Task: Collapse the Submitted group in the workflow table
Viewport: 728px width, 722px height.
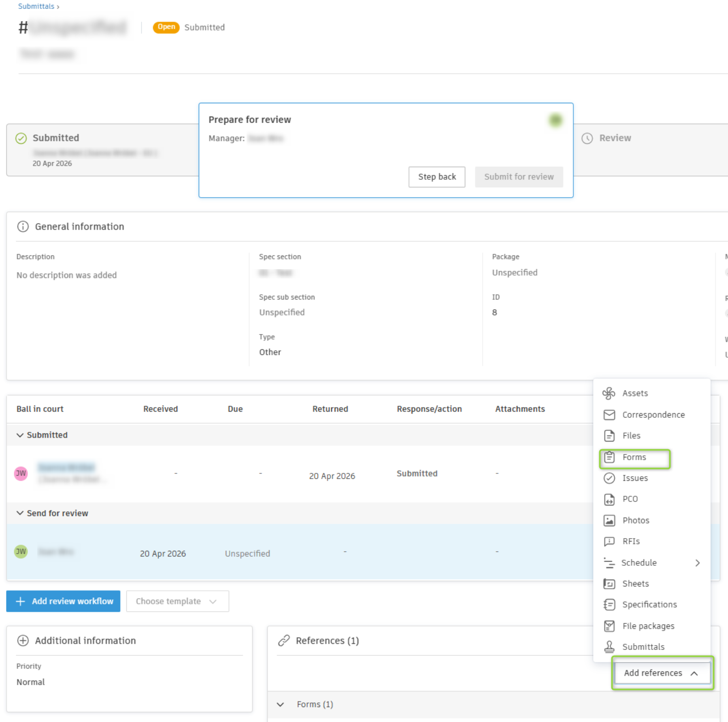Action: click(19, 435)
